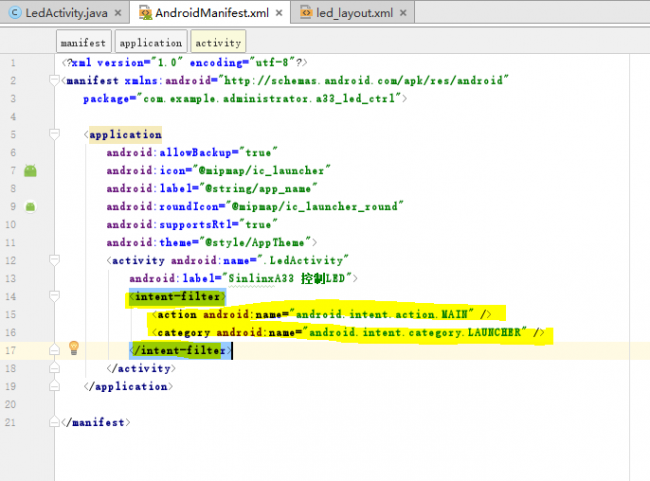Click the highlighted application tag on line 5
This screenshot has height=481, width=650.
pyautogui.click(x=126, y=135)
